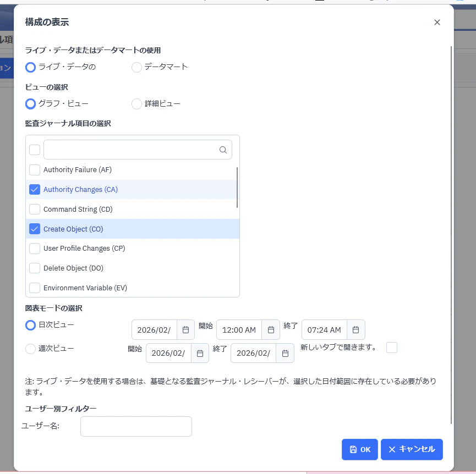Viewport: 476px width, 474px height.
Task: Click the キャンセル button
Action: tap(412, 449)
